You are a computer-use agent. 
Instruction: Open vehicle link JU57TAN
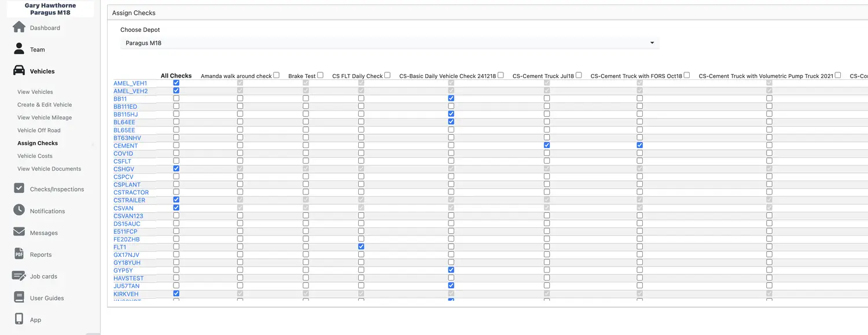click(126, 286)
